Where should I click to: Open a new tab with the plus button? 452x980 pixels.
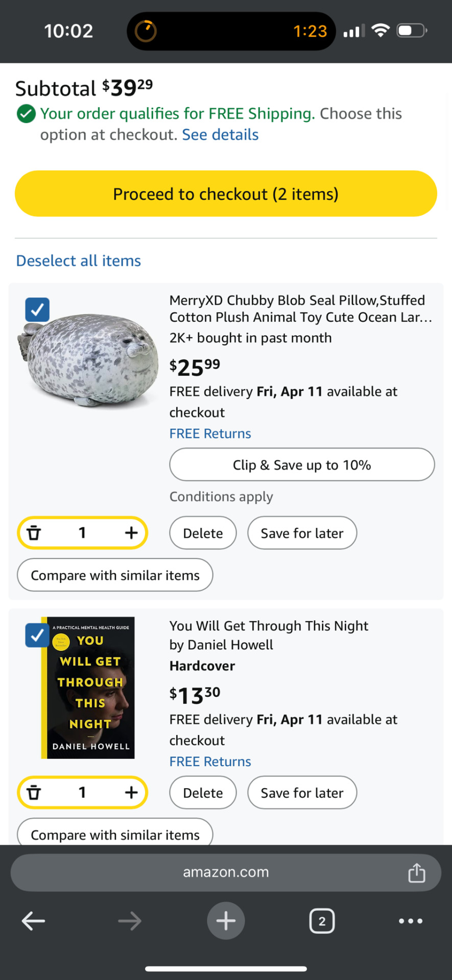coord(226,921)
